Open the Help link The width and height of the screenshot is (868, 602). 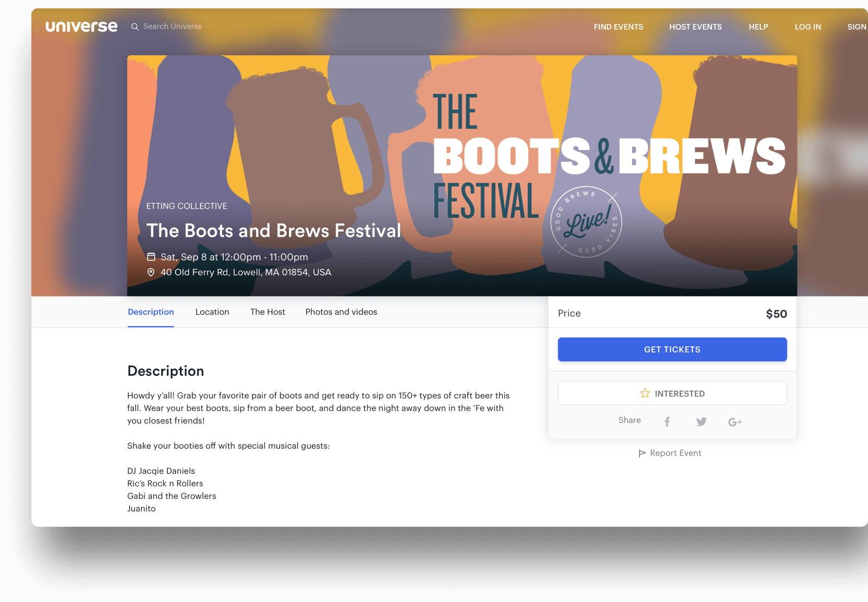[x=758, y=27]
